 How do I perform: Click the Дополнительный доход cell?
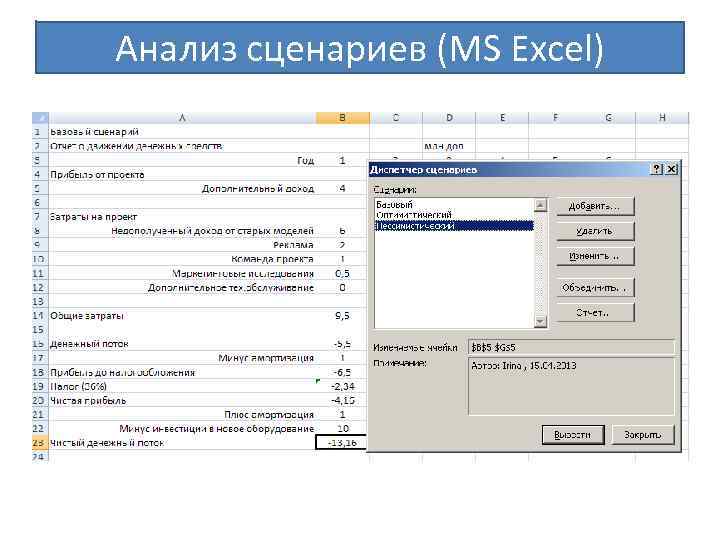click(x=182, y=188)
